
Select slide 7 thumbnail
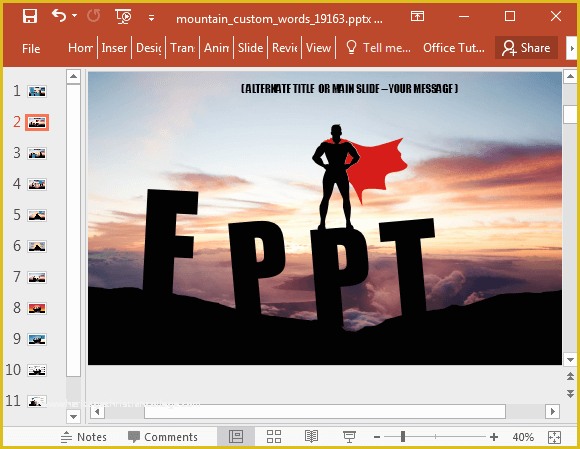tap(37, 277)
